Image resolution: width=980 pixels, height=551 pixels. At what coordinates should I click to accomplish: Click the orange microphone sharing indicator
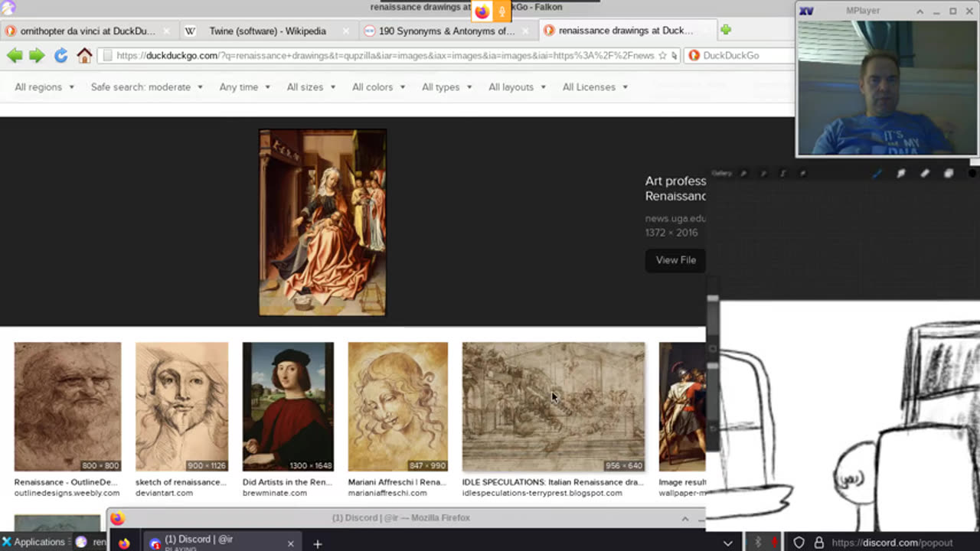coord(501,11)
